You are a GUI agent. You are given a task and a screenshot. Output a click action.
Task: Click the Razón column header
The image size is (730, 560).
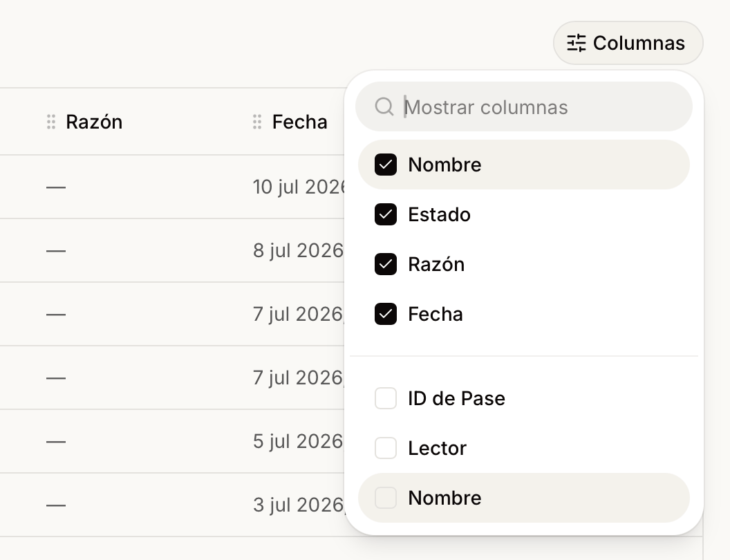pyautogui.click(x=94, y=122)
